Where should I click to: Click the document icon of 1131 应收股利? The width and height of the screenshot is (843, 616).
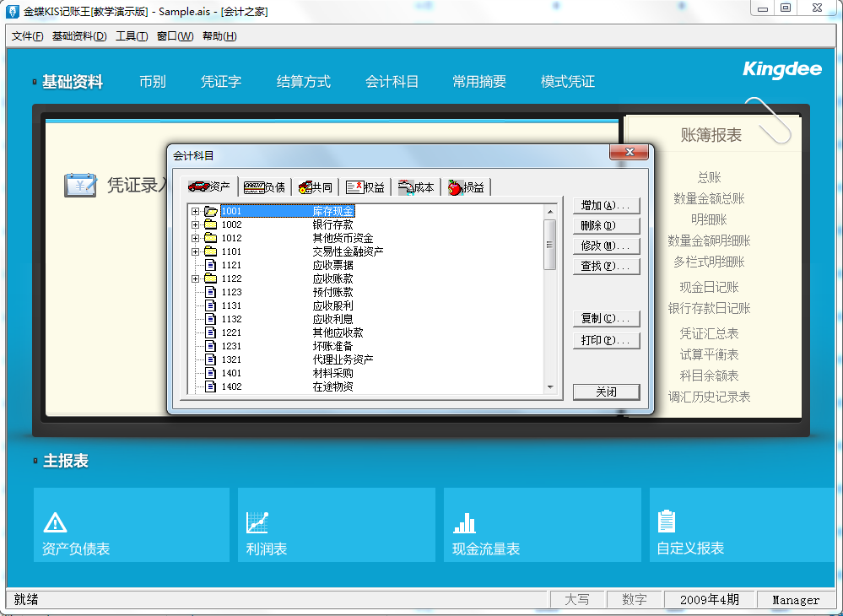(x=211, y=305)
